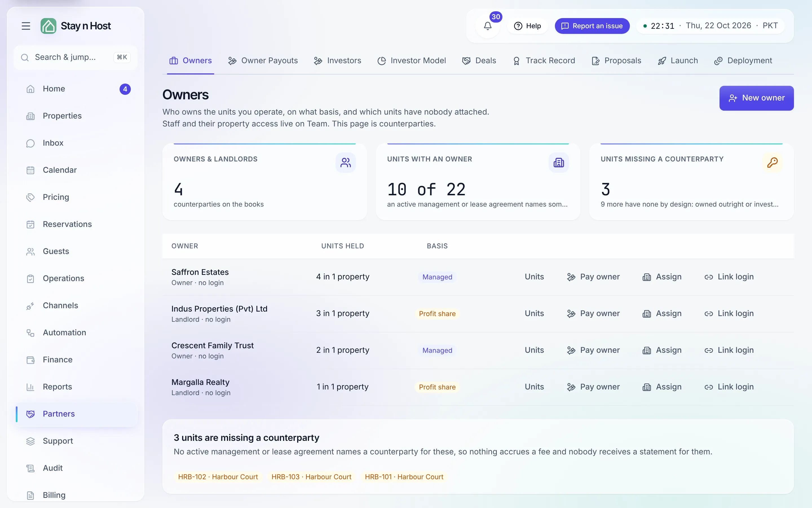
Task: Switch to the Investors tab
Action: click(337, 60)
